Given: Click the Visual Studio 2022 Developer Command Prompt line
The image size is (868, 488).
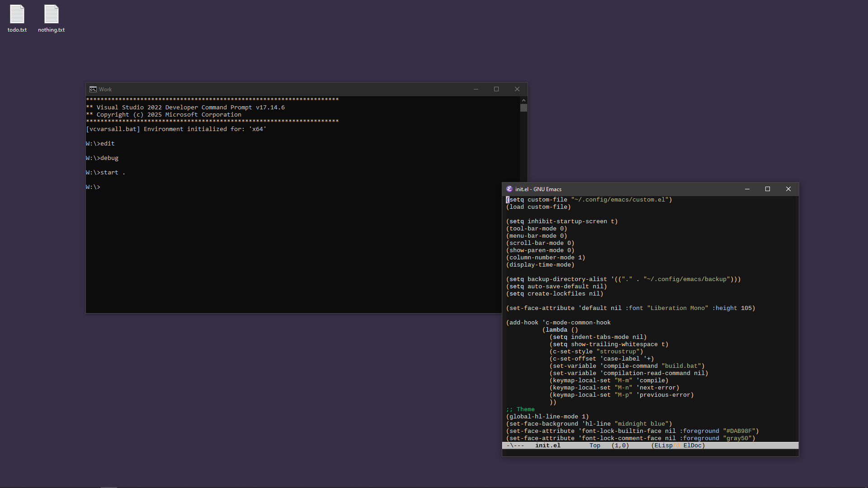Looking at the screenshot, I should 185,108.
